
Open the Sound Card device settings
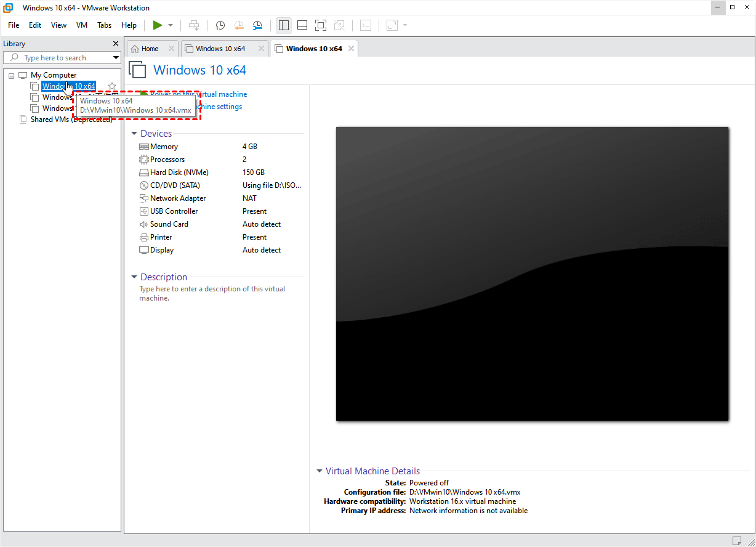click(170, 224)
